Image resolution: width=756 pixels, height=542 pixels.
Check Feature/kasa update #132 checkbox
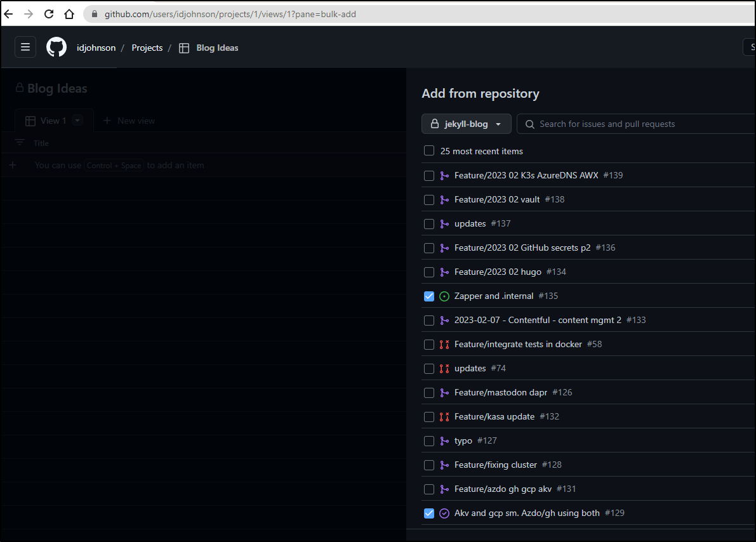429,416
